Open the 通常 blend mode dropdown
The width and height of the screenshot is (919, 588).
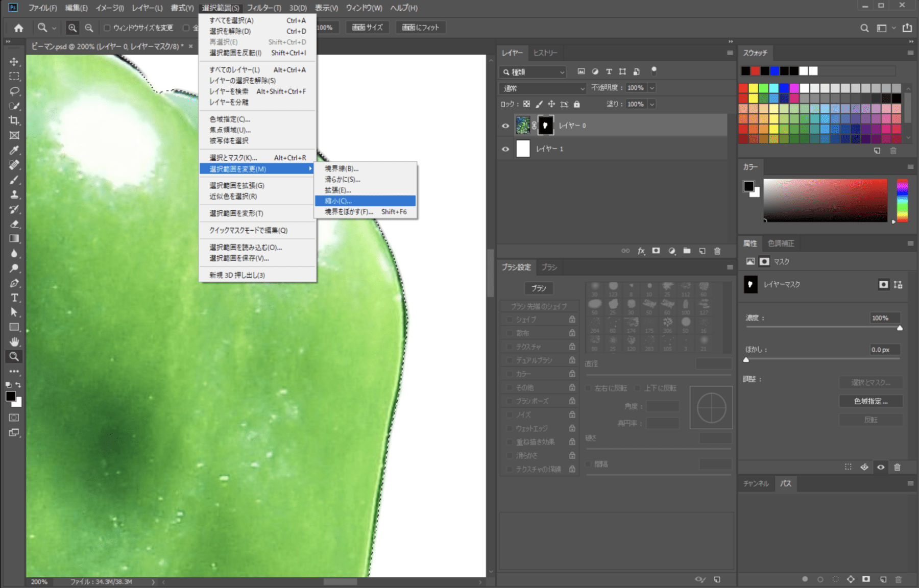543,88
